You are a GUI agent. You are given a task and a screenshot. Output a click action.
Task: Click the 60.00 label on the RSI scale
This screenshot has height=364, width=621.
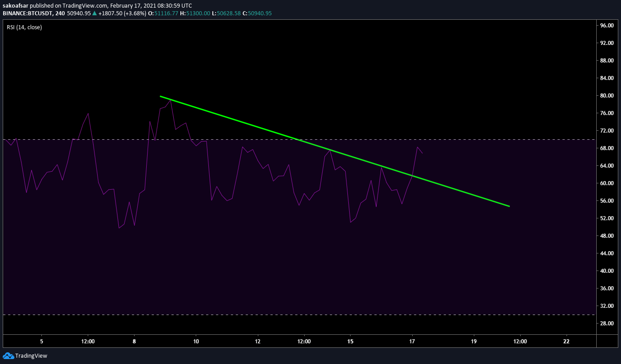pyautogui.click(x=606, y=183)
